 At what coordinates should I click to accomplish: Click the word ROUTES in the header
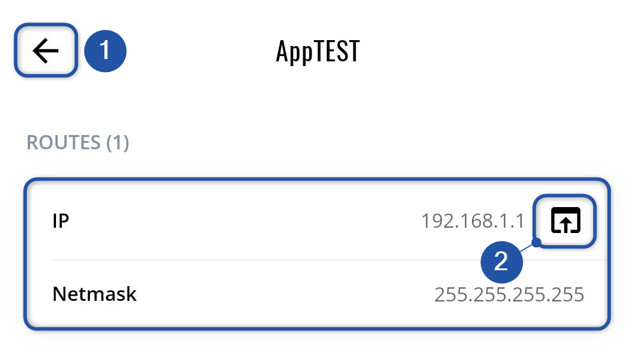pos(64,143)
